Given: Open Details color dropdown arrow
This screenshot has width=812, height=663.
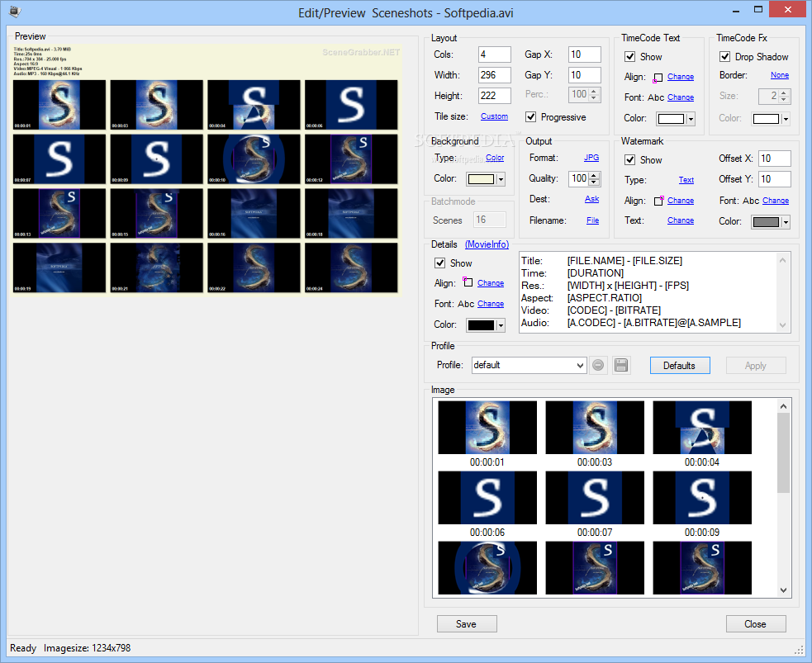Looking at the screenshot, I should (501, 325).
